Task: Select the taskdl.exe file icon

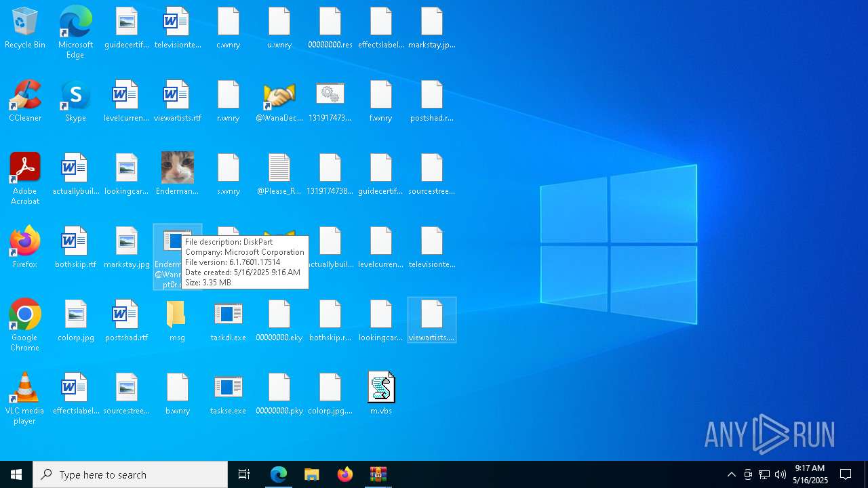Action: (x=229, y=321)
